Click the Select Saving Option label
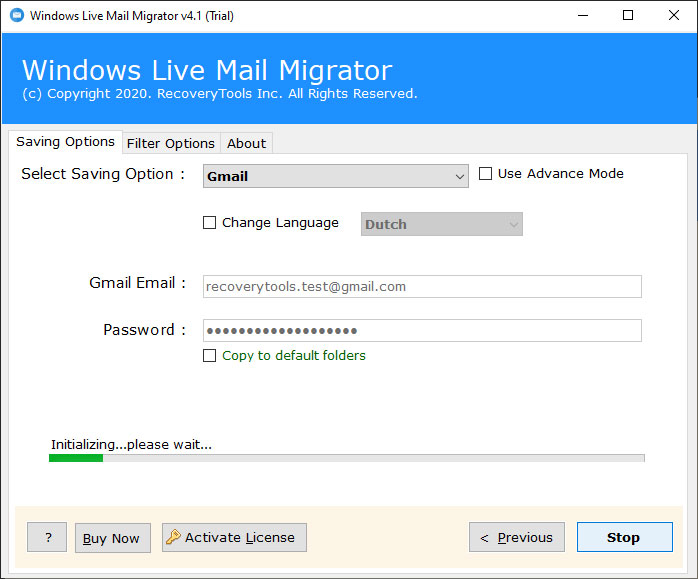Image resolution: width=698 pixels, height=579 pixels. click(x=103, y=174)
